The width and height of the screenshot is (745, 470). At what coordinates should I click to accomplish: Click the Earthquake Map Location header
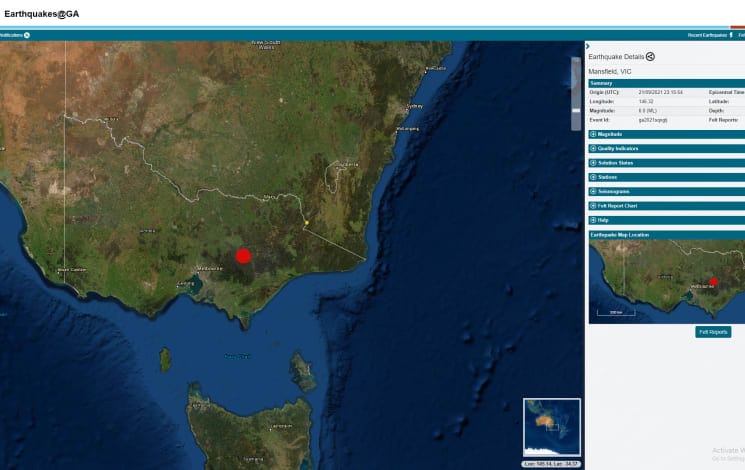pyautogui.click(x=667, y=235)
